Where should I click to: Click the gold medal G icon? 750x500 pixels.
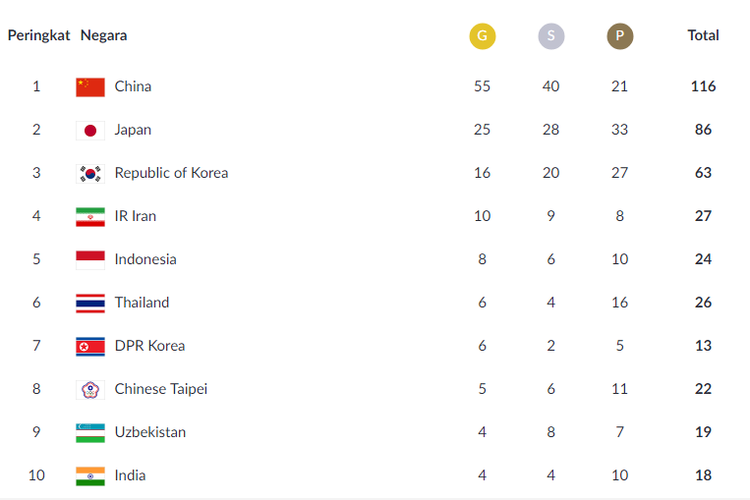(x=482, y=37)
